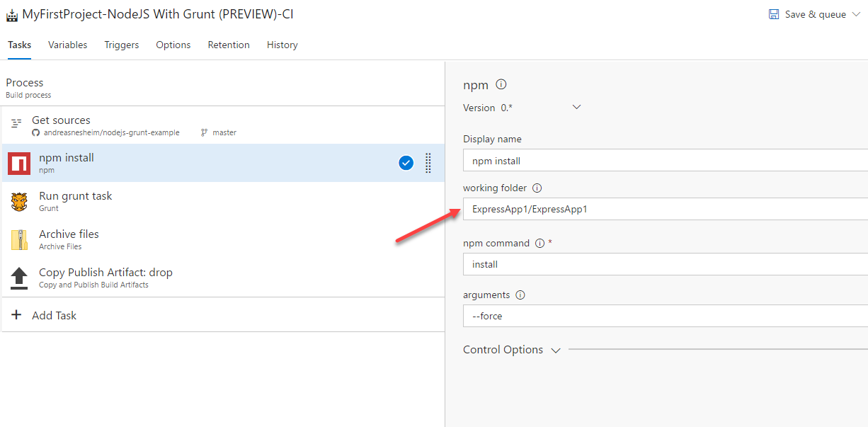Click the red npm task icon
Screen dimensions: 868x427
(x=19, y=164)
